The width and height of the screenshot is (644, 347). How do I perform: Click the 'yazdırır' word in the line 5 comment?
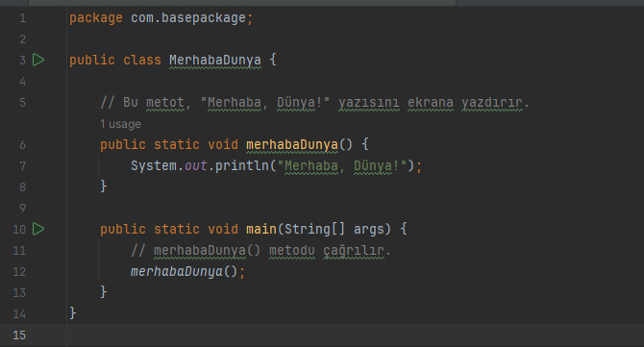(x=492, y=103)
